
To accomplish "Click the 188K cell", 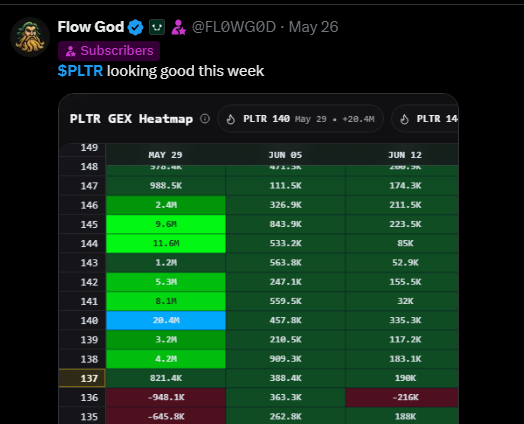I will [402, 416].
